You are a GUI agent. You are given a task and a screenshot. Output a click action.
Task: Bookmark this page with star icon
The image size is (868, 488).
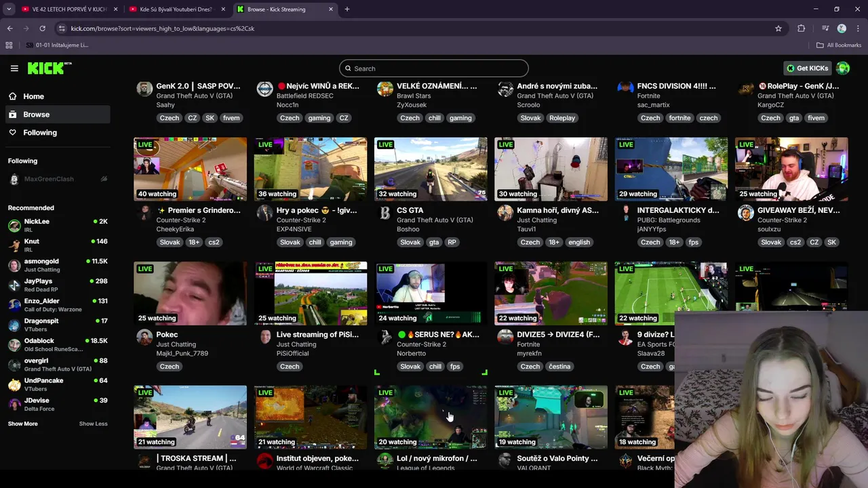click(778, 28)
